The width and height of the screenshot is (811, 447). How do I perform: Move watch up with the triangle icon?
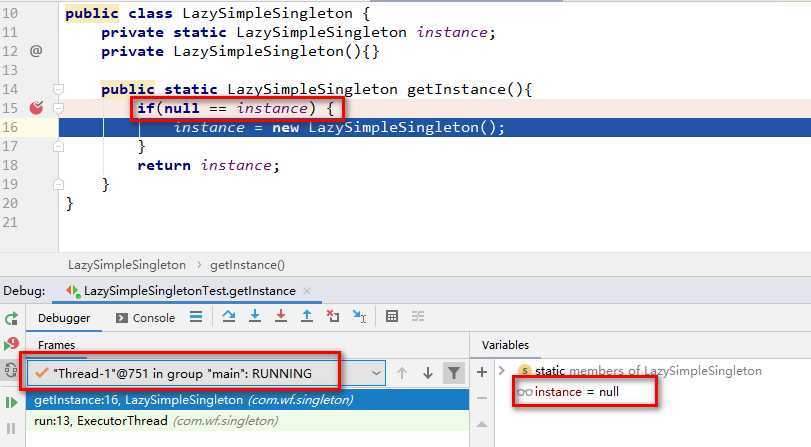click(x=482, y=424)
